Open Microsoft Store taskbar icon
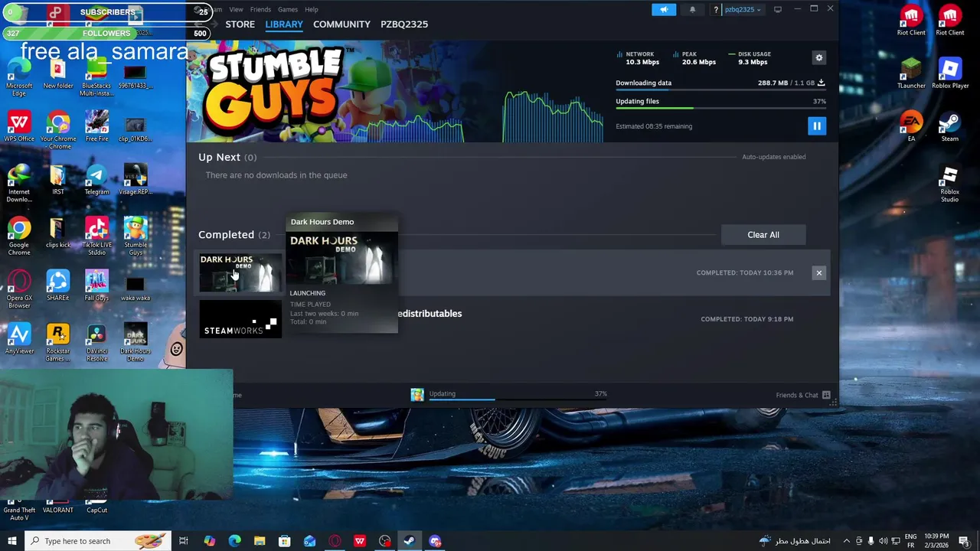The height and width of the screenshot is (551, 980). [x=285, y=541]
